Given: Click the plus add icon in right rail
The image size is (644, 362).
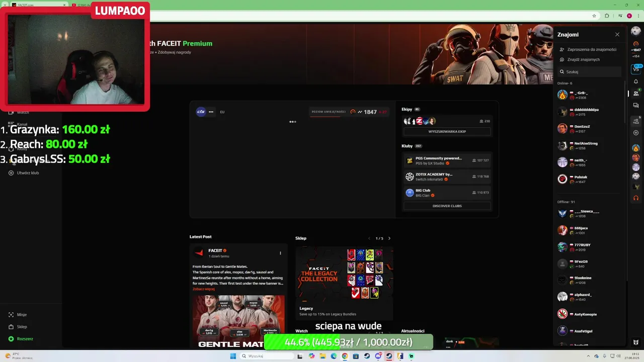Looking at the screenshot, I should [x=636, y=133].
